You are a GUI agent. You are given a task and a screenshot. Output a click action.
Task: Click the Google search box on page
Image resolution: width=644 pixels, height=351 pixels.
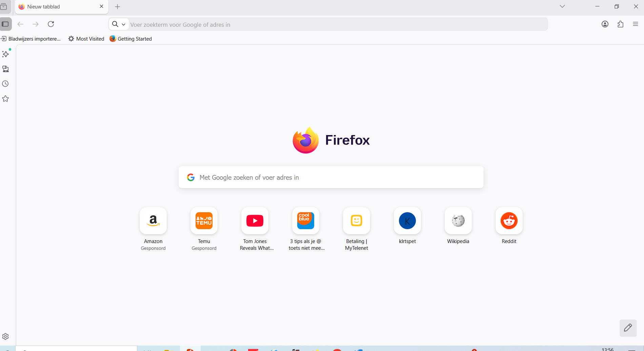tap(331, 177)
